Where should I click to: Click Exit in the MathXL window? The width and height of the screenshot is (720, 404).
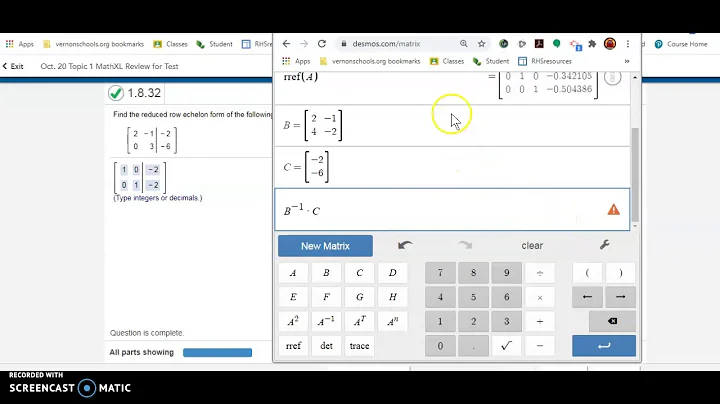(x=13, y=66)
